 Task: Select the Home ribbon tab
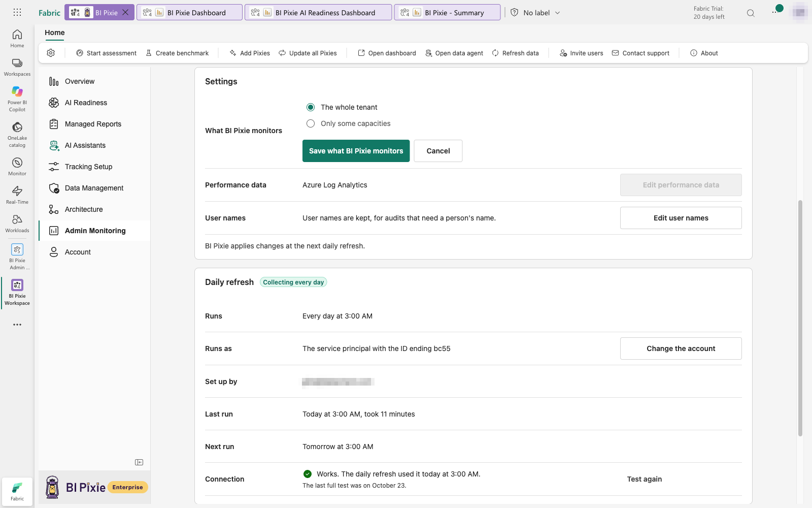tap(55, 33)
